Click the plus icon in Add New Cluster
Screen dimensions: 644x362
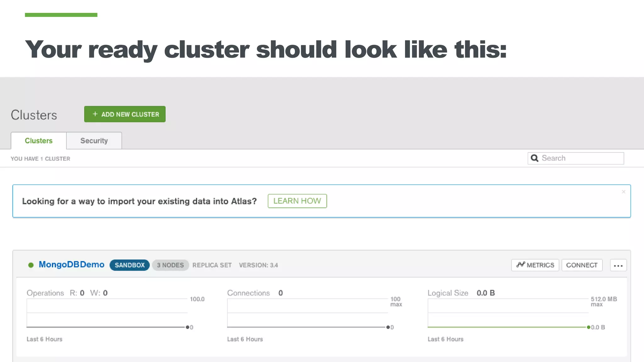click(95, 114)
